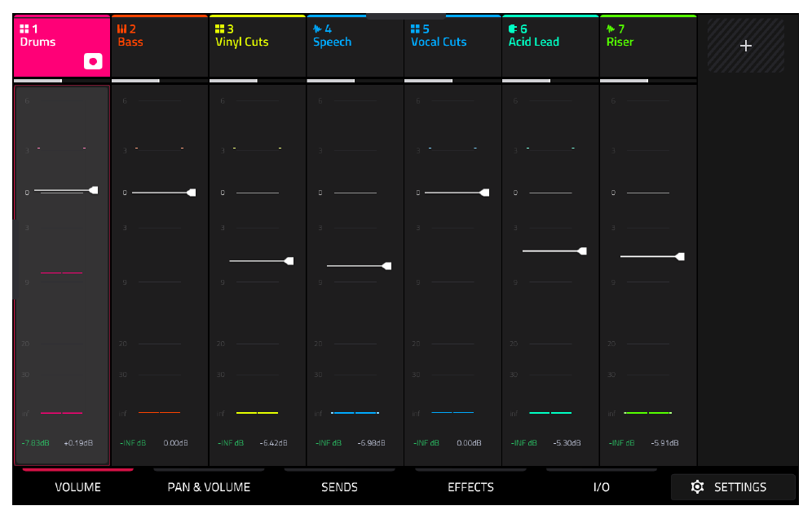Switch to the Volume tab

coord(77,487)
